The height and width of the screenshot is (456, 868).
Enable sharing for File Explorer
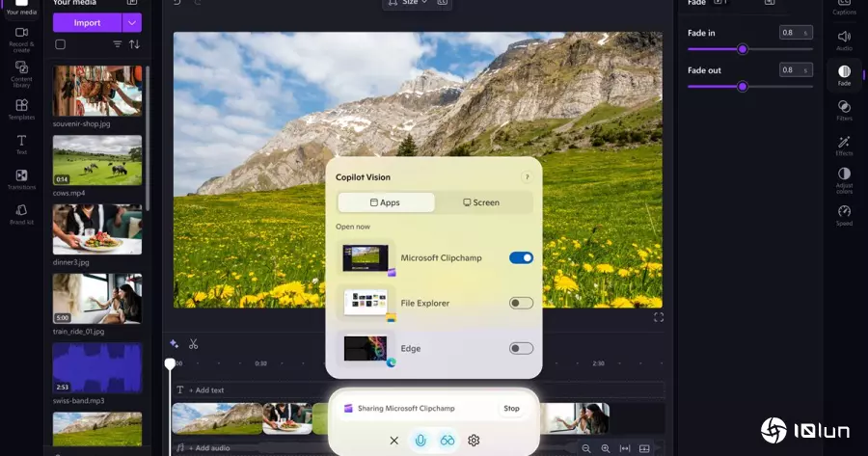pyautogui.click(x=521, y=304)
